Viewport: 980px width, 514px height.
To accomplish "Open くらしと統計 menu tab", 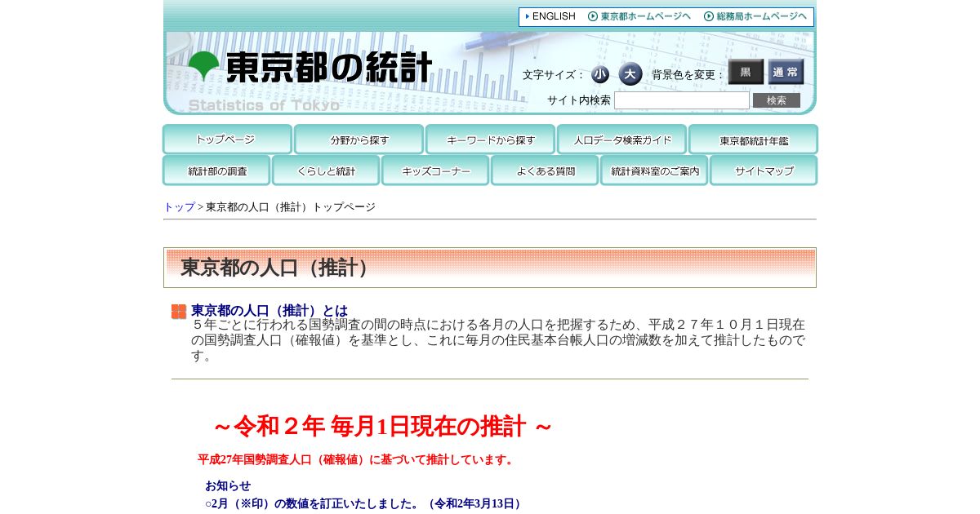I will click(x=326, y=171).
